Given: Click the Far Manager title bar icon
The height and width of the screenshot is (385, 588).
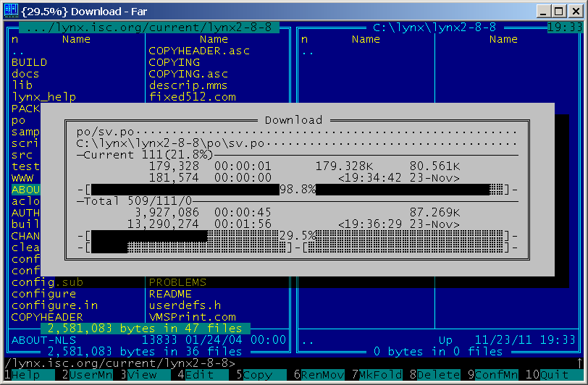Looking at the screenshot, I should pyautogui.click(x=11, y=11).
